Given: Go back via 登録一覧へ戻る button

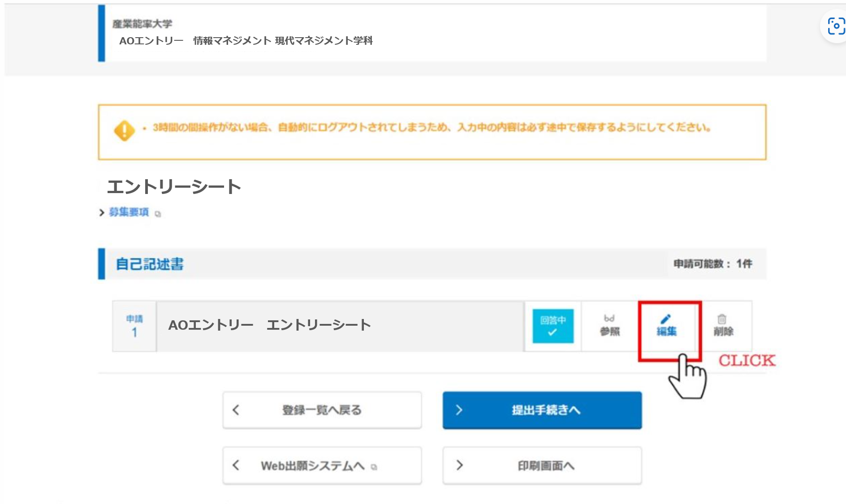Looking at the screenshot, I should 322,410.
